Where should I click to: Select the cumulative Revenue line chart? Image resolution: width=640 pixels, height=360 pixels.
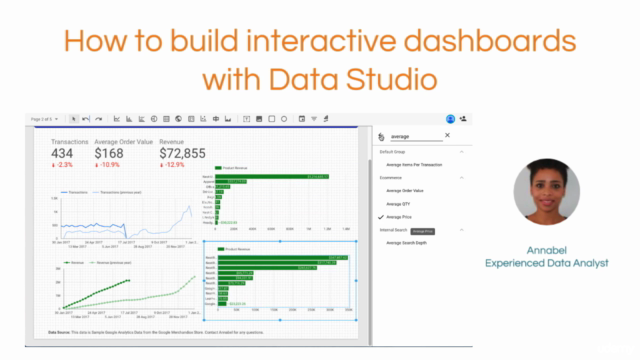tap(128, 290)
